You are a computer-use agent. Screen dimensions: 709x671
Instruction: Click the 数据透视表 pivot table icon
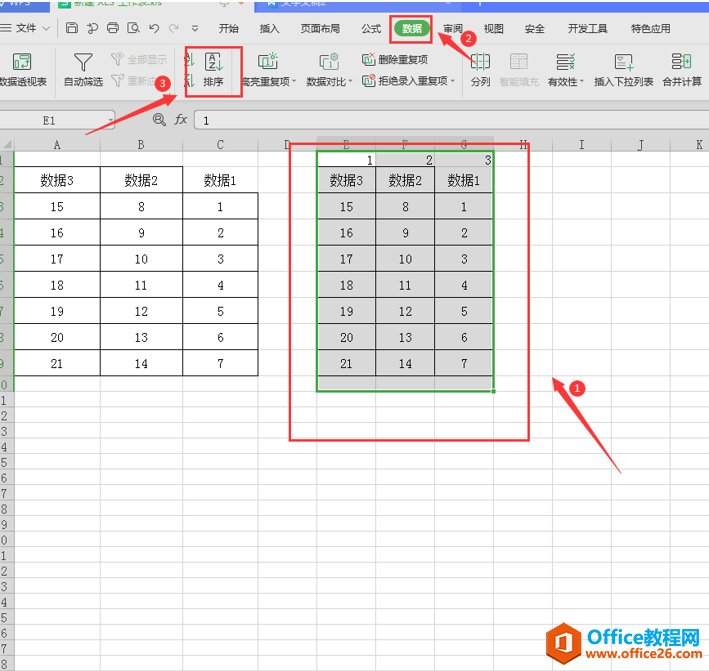[x=22, y=62]
